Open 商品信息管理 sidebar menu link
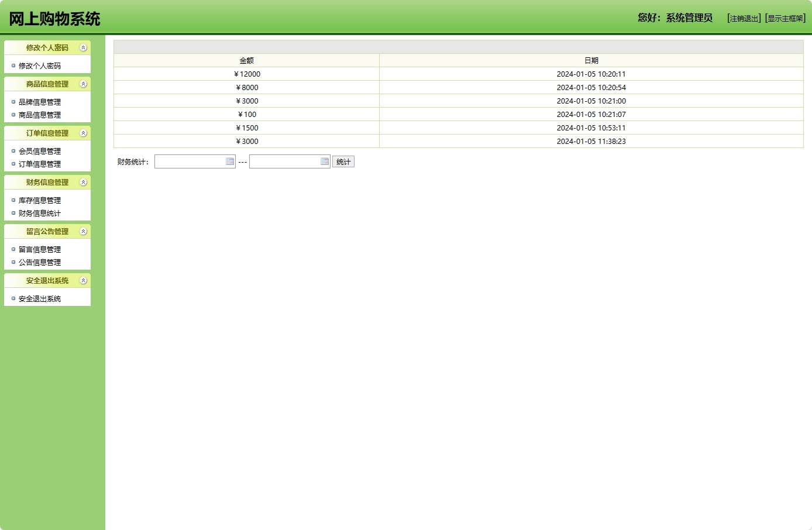This screenshot has height=530, width=812. (x=40, y=115)
